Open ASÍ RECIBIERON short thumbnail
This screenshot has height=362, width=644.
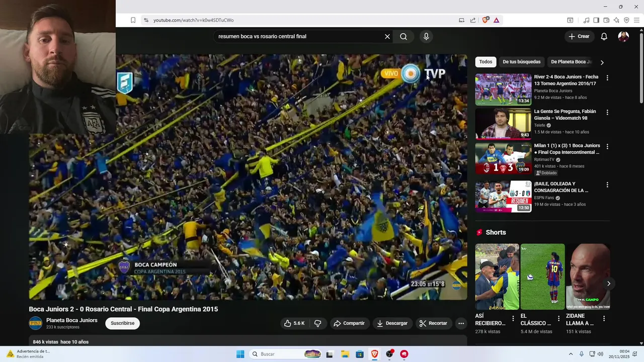(x=497, y=277)
